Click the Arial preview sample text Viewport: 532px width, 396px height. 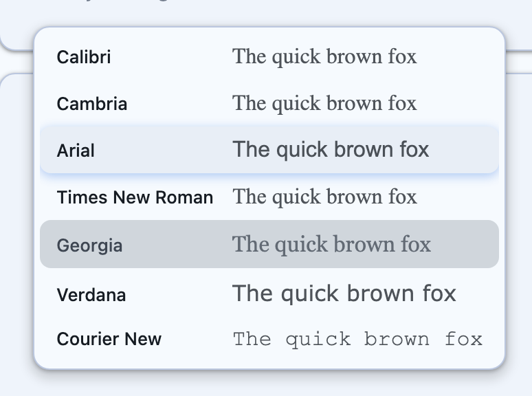pos(331,150)
